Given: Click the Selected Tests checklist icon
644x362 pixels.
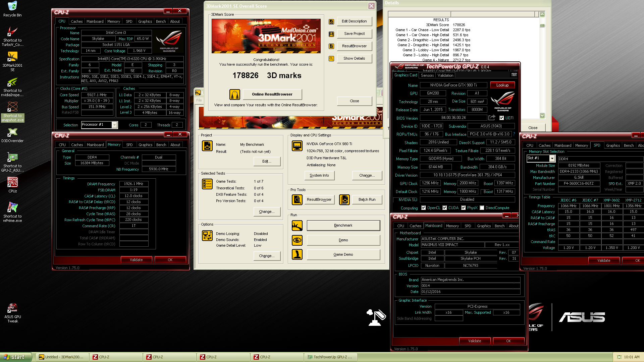Looking at the screenshot, I should (207, 184).
